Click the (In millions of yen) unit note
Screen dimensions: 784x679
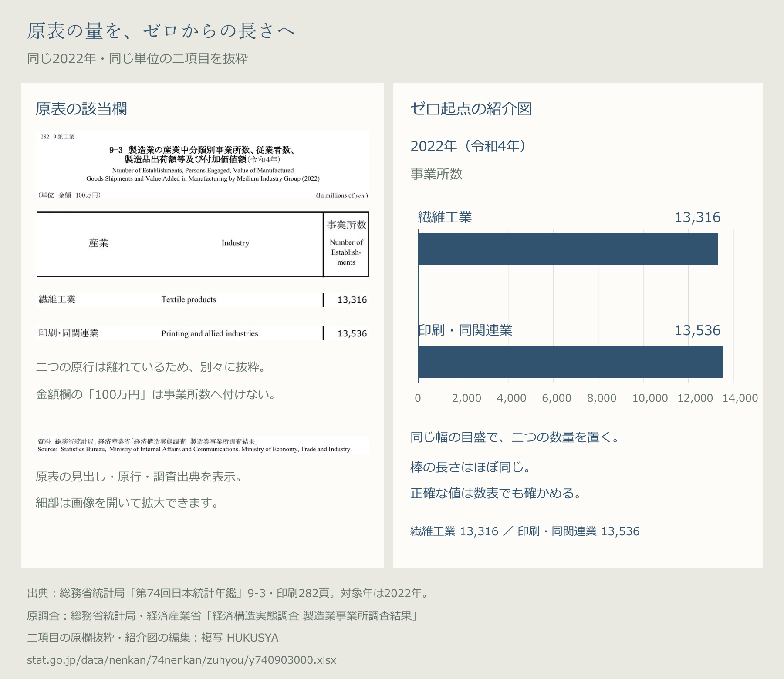tap(342, 195)
